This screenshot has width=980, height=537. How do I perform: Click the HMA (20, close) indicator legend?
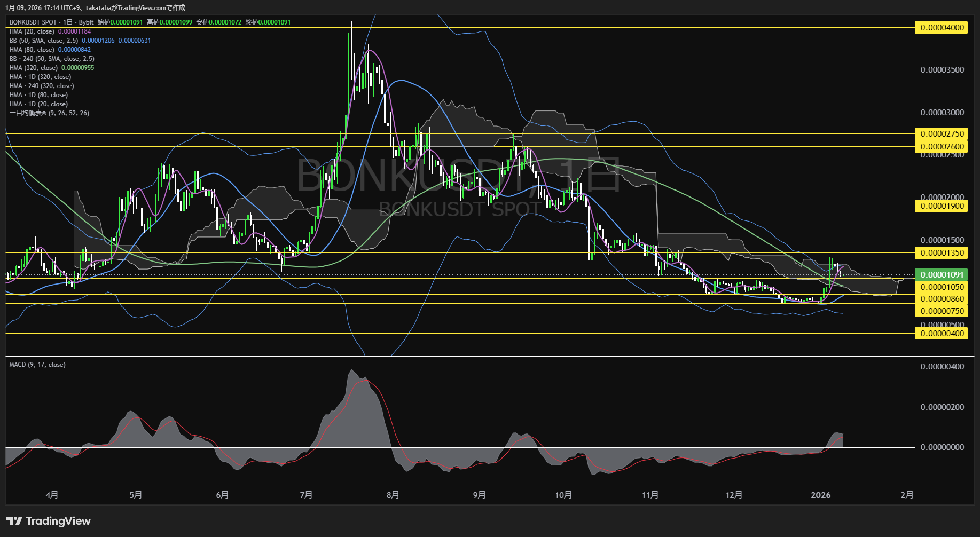pyautogui.click(x=32, y=31)
